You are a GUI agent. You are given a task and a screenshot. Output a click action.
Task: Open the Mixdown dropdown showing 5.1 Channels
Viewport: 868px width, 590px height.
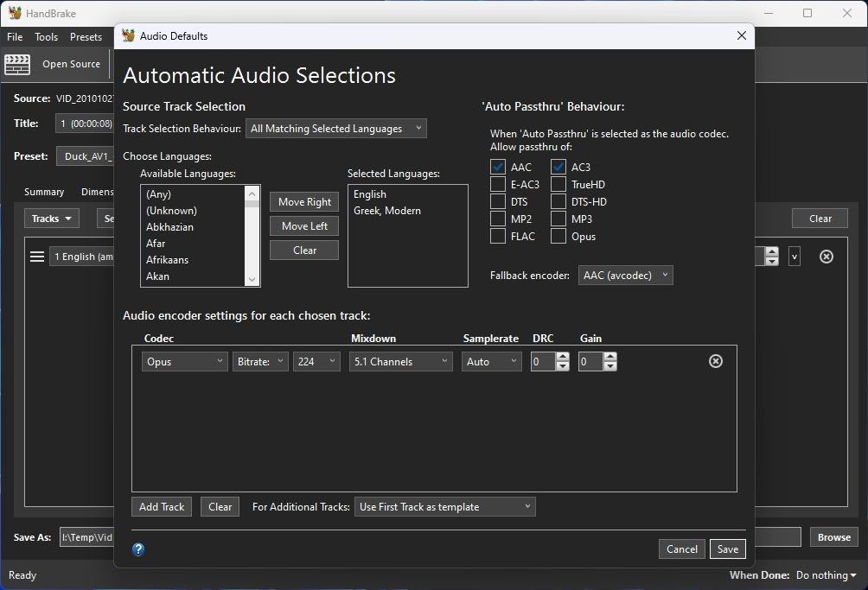pos(400,361)
